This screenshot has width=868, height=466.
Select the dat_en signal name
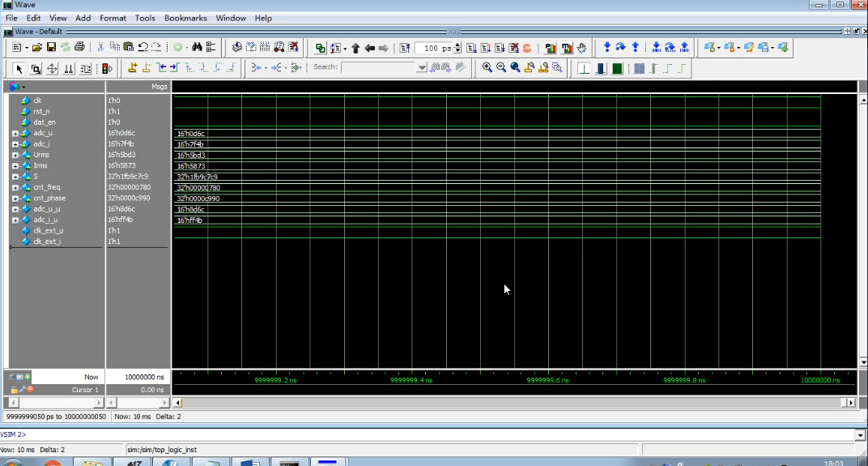tap(45, 122)
